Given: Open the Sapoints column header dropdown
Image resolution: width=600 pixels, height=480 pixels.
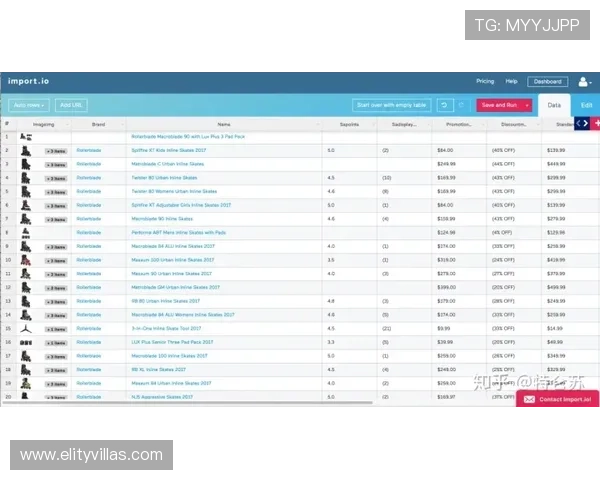Looking at the screenshot, I should pos(373,125).
